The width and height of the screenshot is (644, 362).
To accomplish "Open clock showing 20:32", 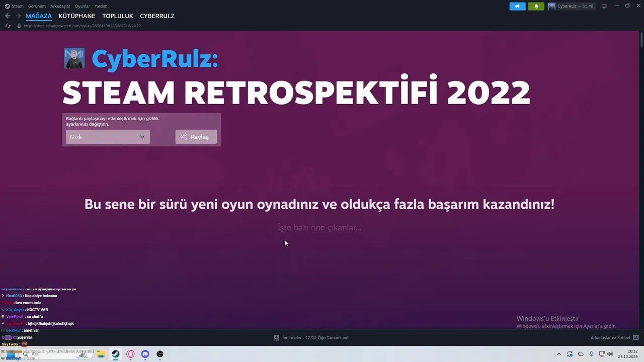I will click(628, 354).
